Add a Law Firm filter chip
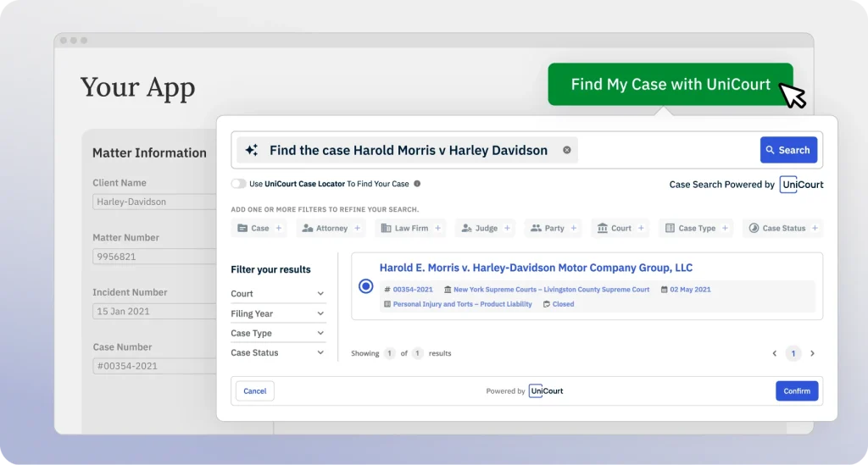The width and height of the screenshot is (868, 465). pyautogui.click(x=411, y=228)
